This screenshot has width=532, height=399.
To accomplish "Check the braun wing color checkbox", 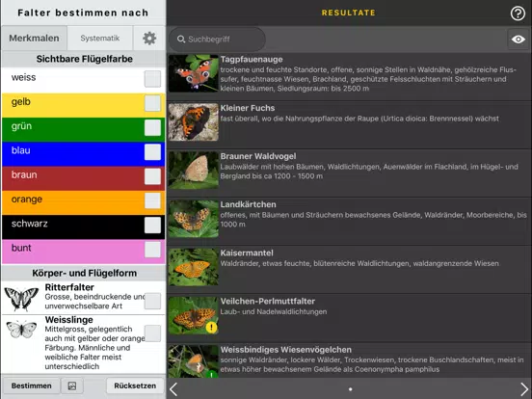I will tap(152, 176).
